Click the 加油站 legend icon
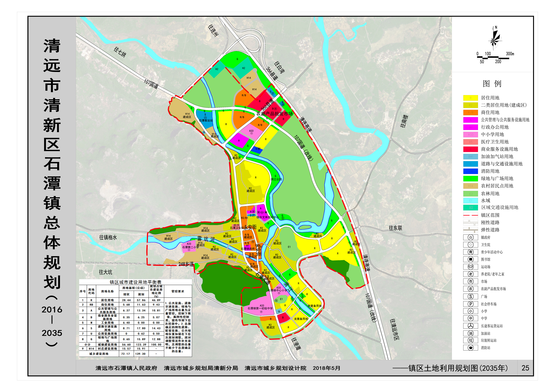The image size is (555, 392). click(x=470, y=333)
